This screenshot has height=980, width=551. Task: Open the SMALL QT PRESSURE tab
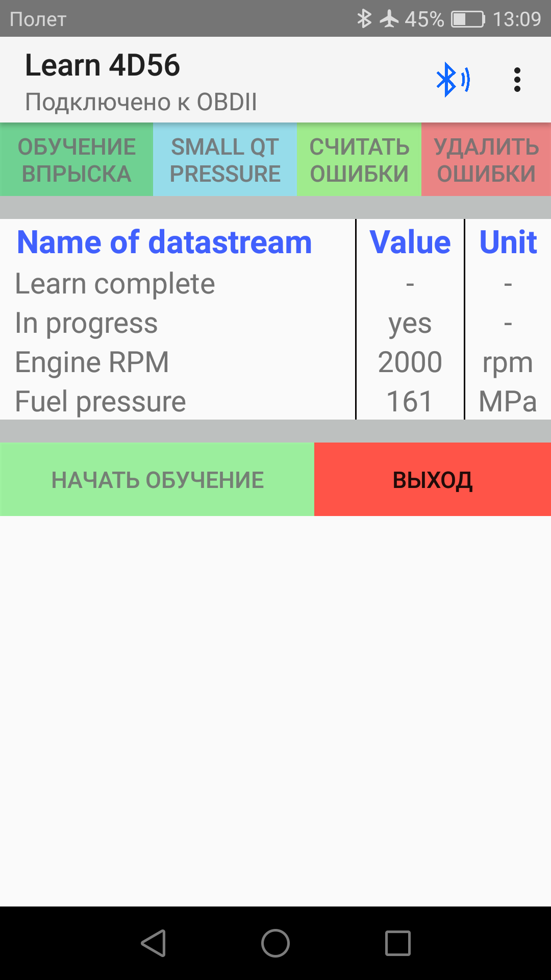(x=225, y=160)
